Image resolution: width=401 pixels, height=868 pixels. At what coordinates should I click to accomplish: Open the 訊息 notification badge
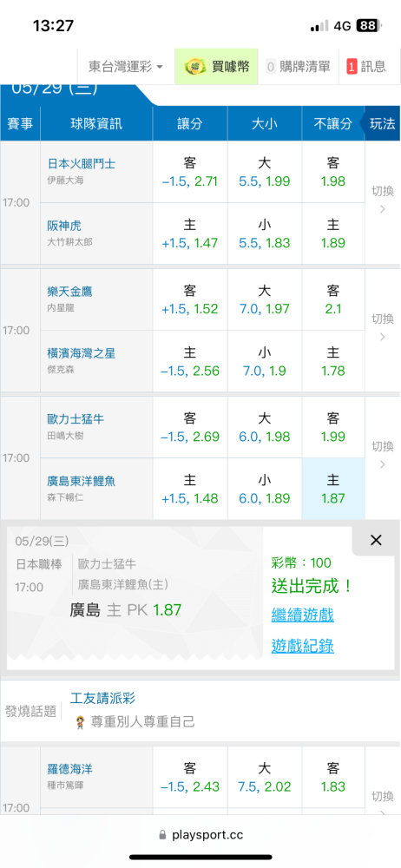[352, 67]
